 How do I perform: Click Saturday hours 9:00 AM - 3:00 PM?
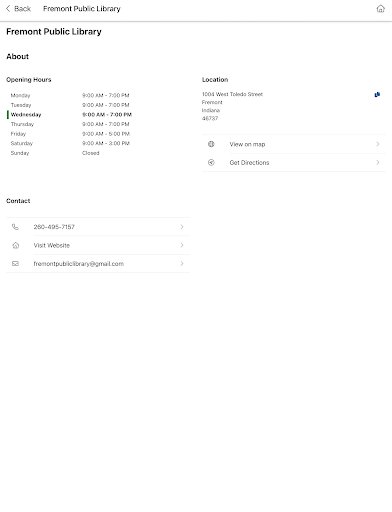point(106,143)
